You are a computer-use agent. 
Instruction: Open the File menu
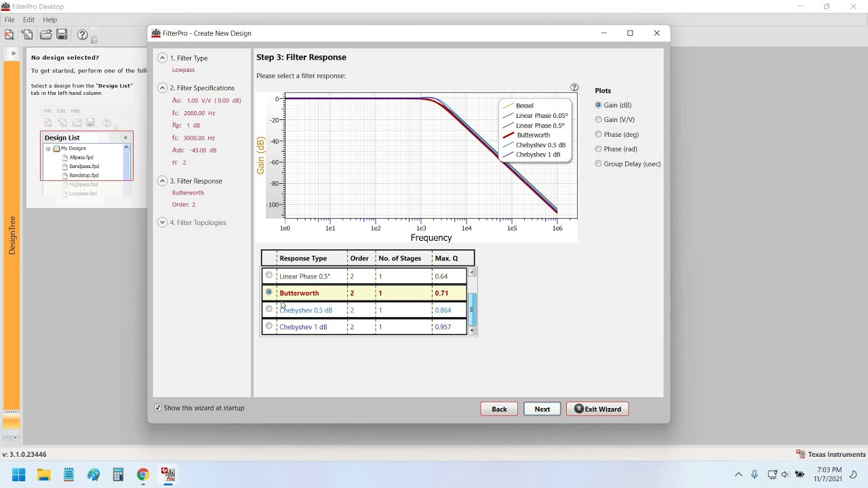tap(9, 20)
